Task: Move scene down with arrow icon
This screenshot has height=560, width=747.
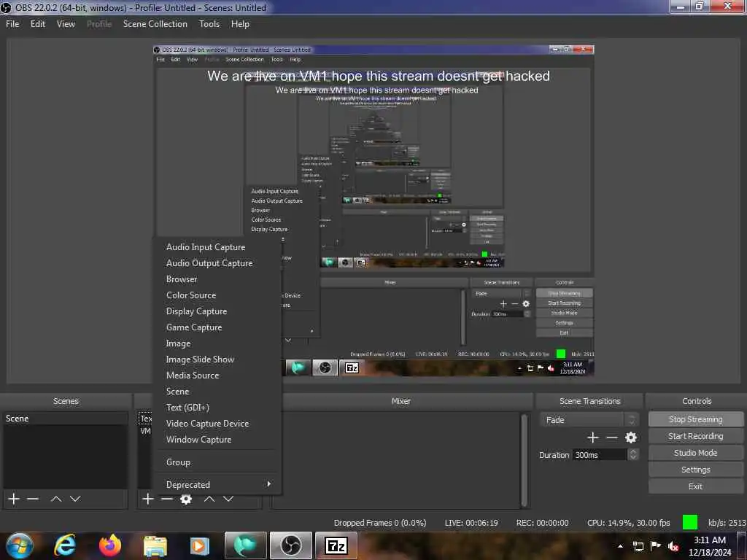Action: point(75,499)
